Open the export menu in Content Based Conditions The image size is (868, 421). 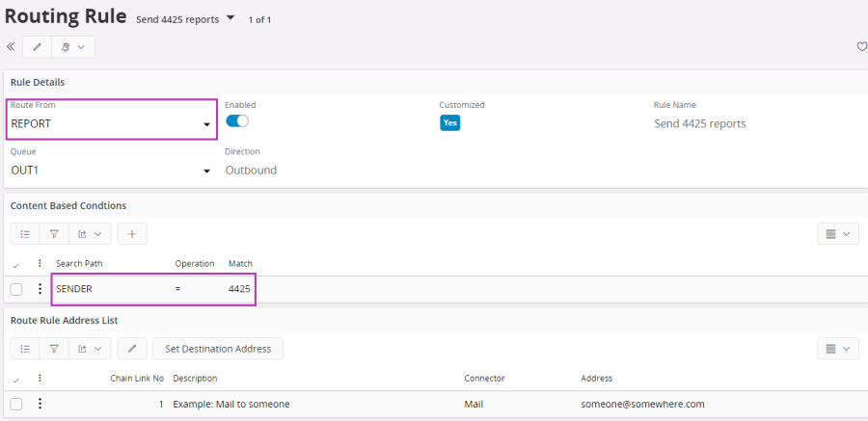[x=90, y=234]
